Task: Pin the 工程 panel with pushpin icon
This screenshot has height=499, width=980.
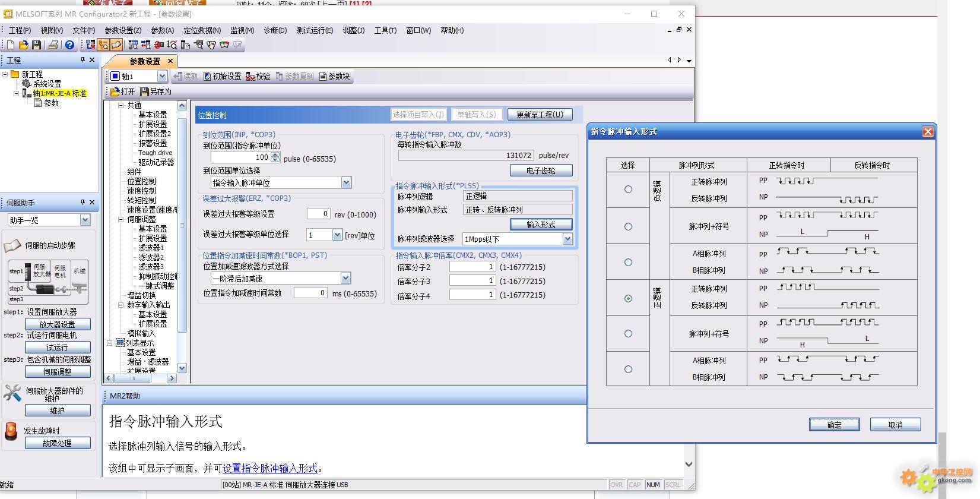Action: (83, 60)
